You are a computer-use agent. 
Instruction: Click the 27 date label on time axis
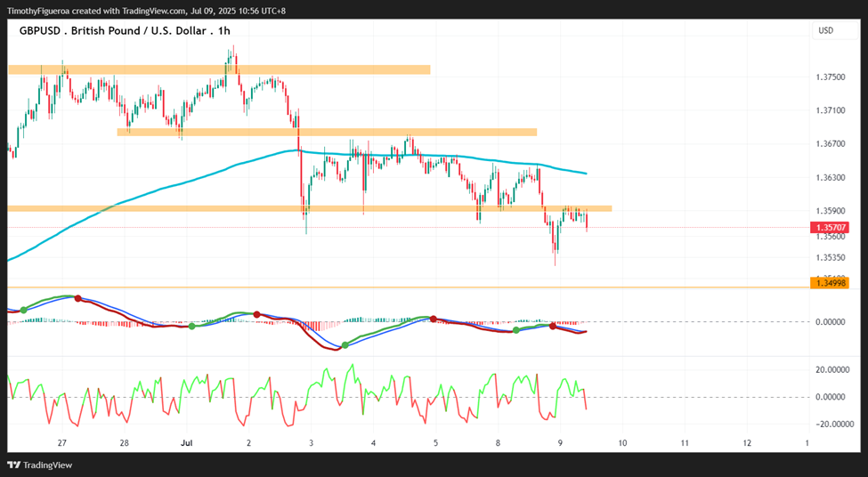tap(62, 442)
